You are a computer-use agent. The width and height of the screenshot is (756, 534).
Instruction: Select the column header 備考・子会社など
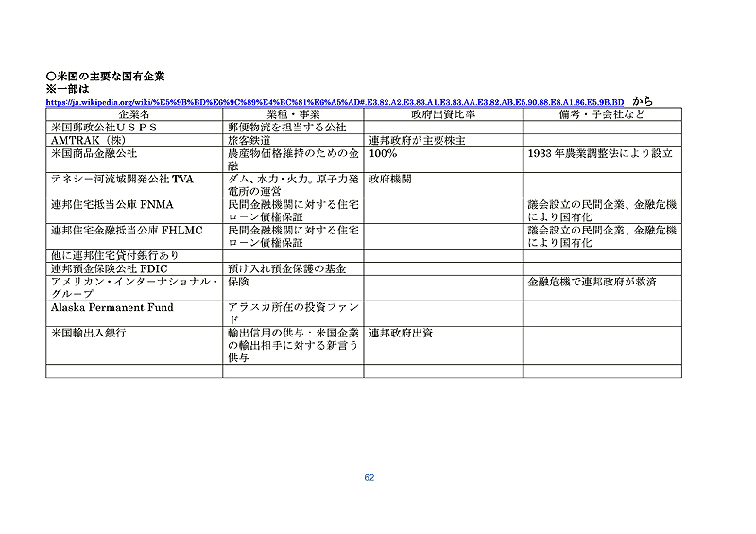tap(602, 114)
